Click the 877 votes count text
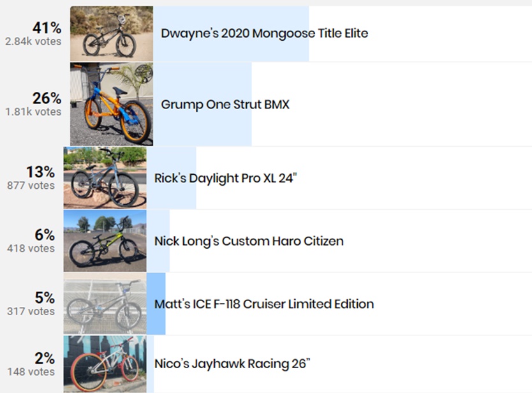Viewport: 532px width, 393px height. pyautogui.click(x=31, y=185)
